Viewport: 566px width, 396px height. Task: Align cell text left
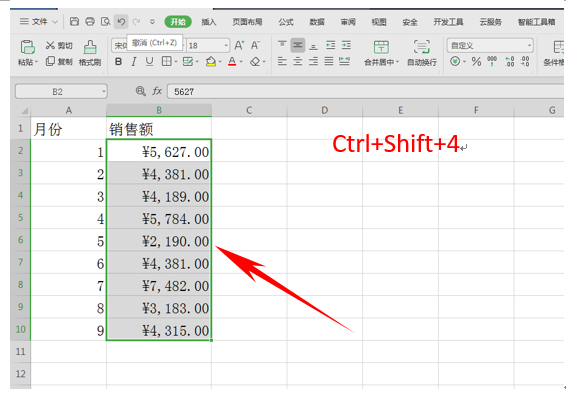[x=282, y=61]
